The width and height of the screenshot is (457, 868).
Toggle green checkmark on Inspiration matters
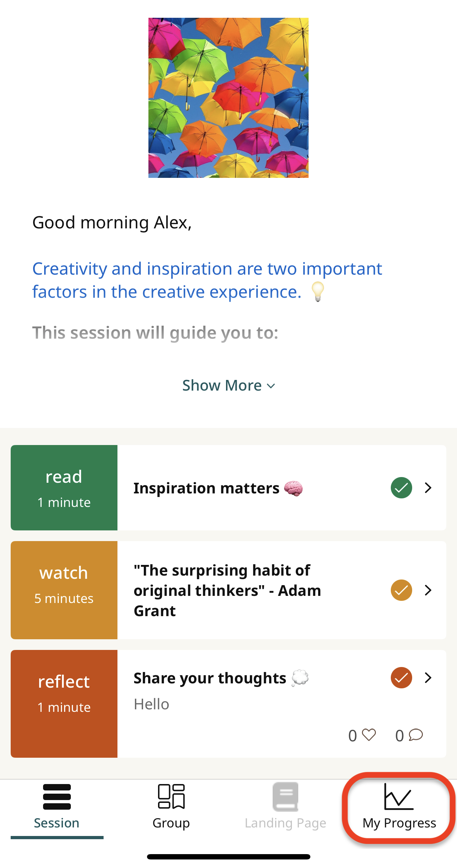(x=401, y=488)
